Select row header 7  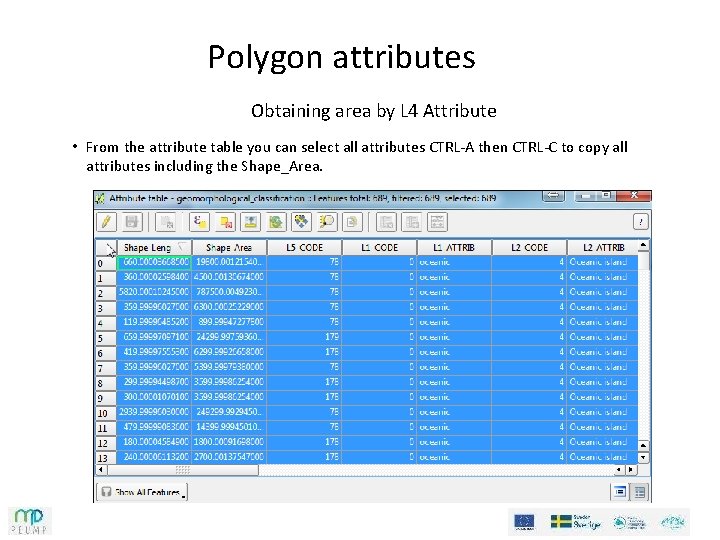[106, 368]
